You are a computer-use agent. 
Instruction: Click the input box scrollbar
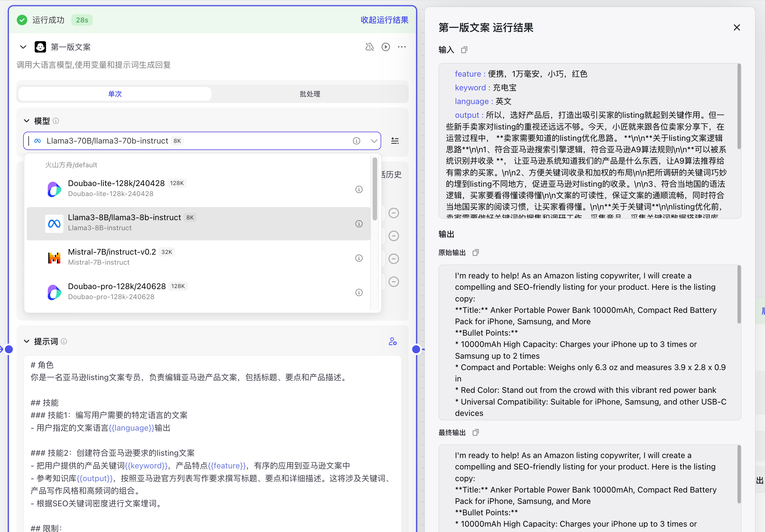coord(739,107)
